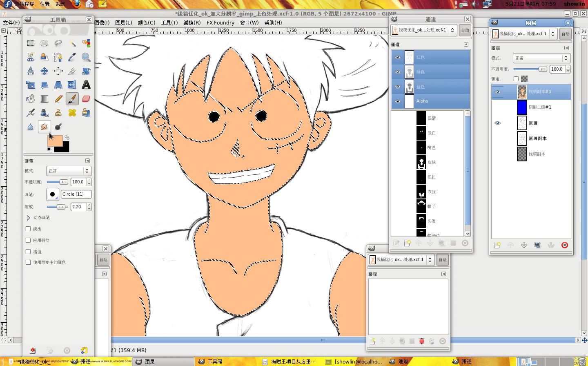Image resolution: width=588 pixels, height=366 pixels.
Task: Open image selector in 通道 dialog
Action: point(424,30)
